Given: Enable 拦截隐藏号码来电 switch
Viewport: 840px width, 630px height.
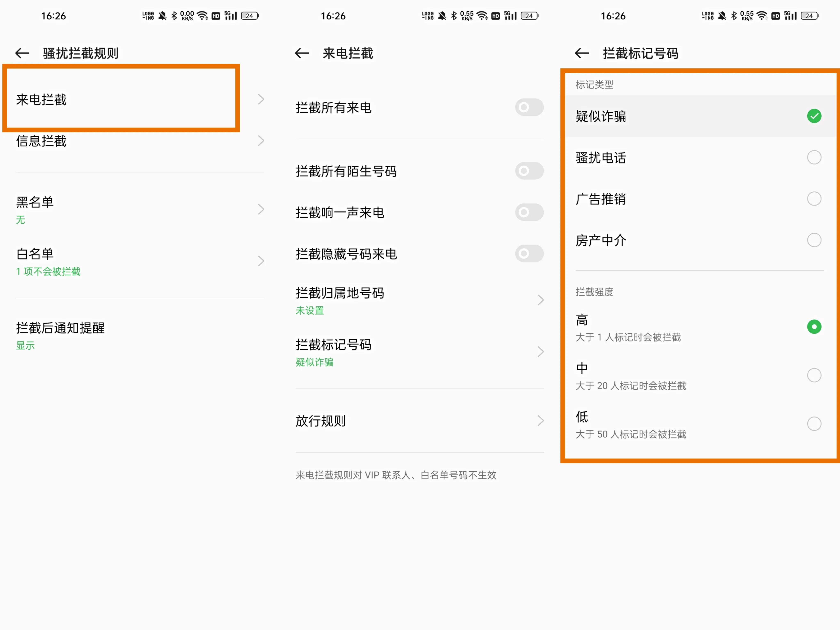Looking at the screenshot, I should pos(529,254).
